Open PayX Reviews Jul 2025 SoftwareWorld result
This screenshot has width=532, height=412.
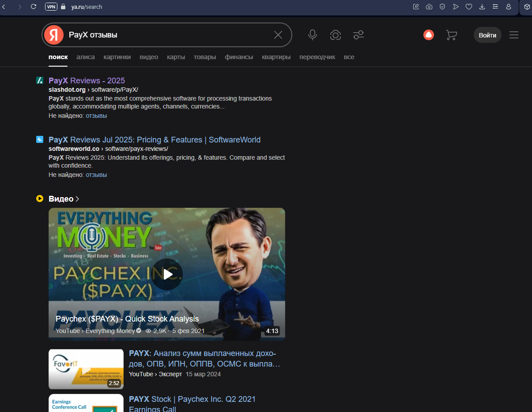(x=155, y=139)
